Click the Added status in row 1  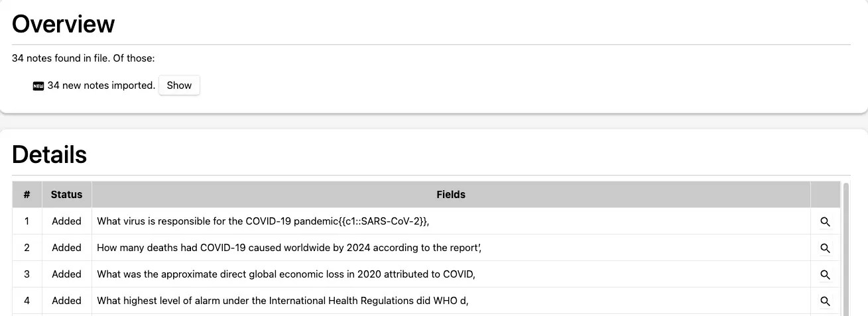point(67,221)
